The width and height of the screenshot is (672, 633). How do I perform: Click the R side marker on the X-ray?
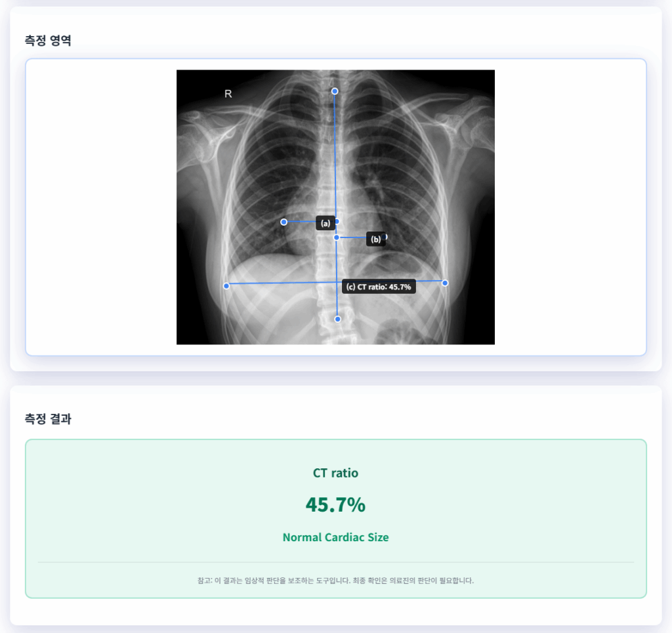(228, 94)
